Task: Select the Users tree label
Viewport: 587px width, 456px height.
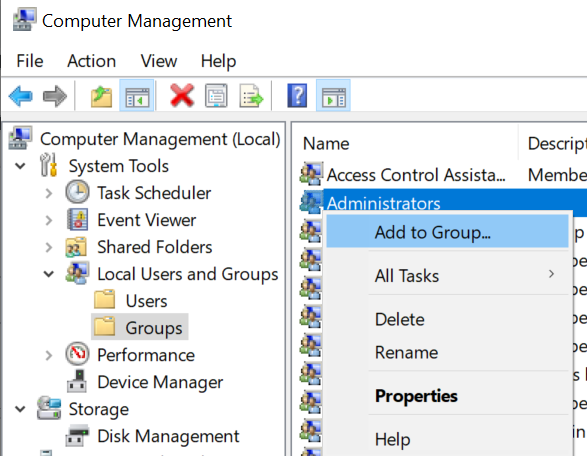Action: (x=146, y=301)
